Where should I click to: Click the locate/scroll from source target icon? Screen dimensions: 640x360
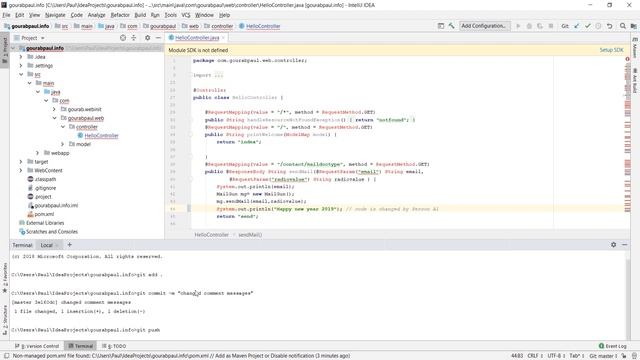pyautogui.click(x=123, y=38)
